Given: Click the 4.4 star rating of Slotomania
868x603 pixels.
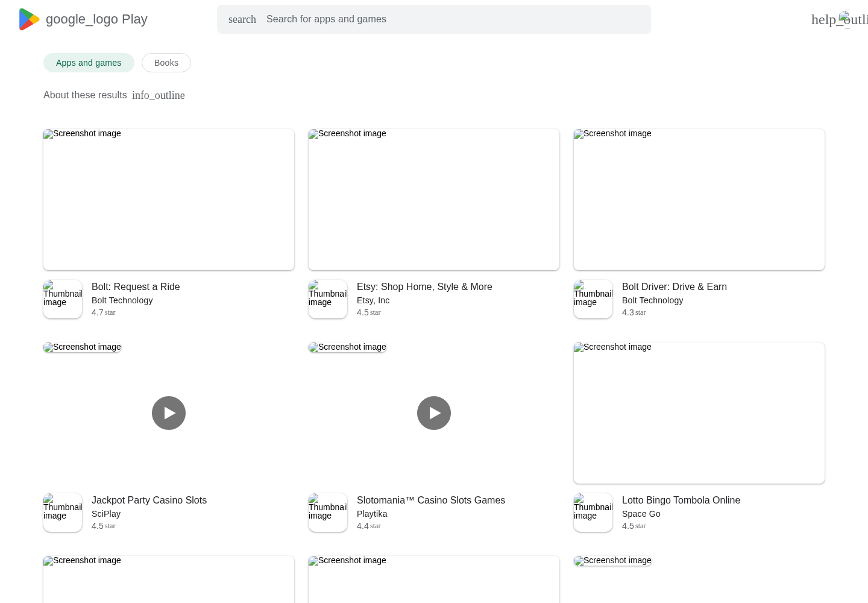Looking at the screenshot, I should pyautogui.click(x=369, y=526).
